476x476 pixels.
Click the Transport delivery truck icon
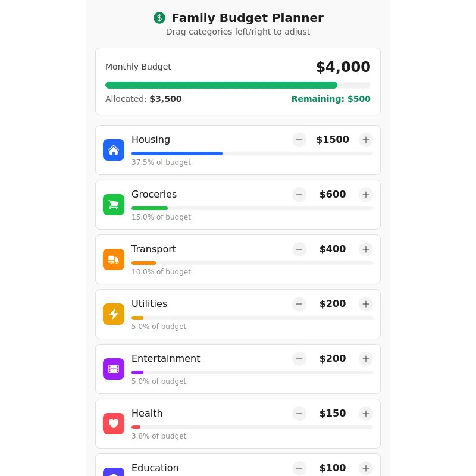114,259
